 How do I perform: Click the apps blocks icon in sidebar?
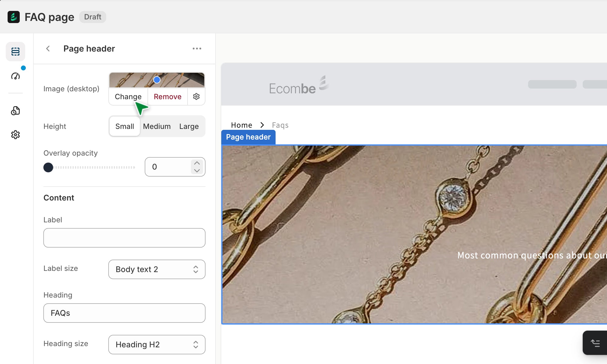pos(15,111)
